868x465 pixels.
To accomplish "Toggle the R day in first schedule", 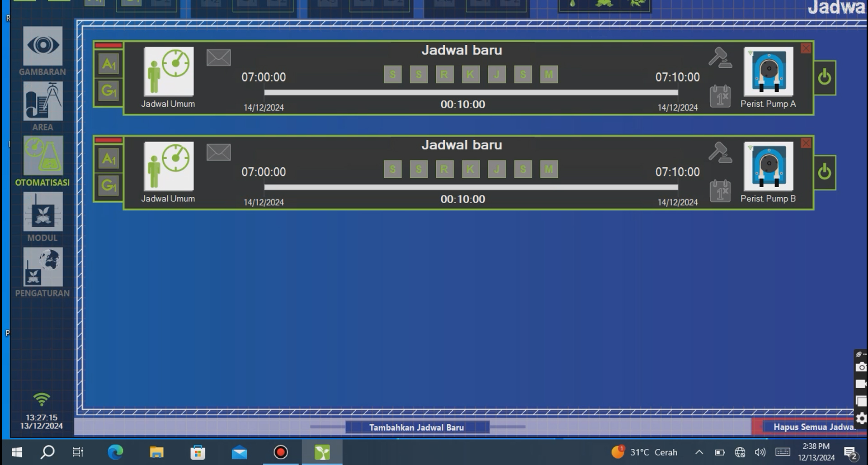I will tap(444, 75).
